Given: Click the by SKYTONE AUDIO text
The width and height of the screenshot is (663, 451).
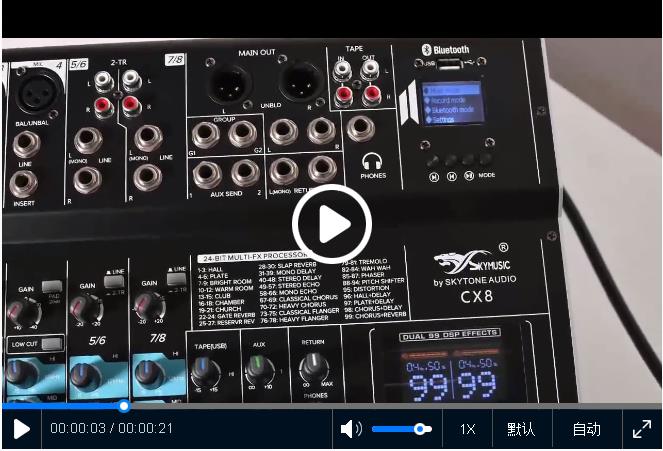Looking at the screenshot, I should [474, 281].
